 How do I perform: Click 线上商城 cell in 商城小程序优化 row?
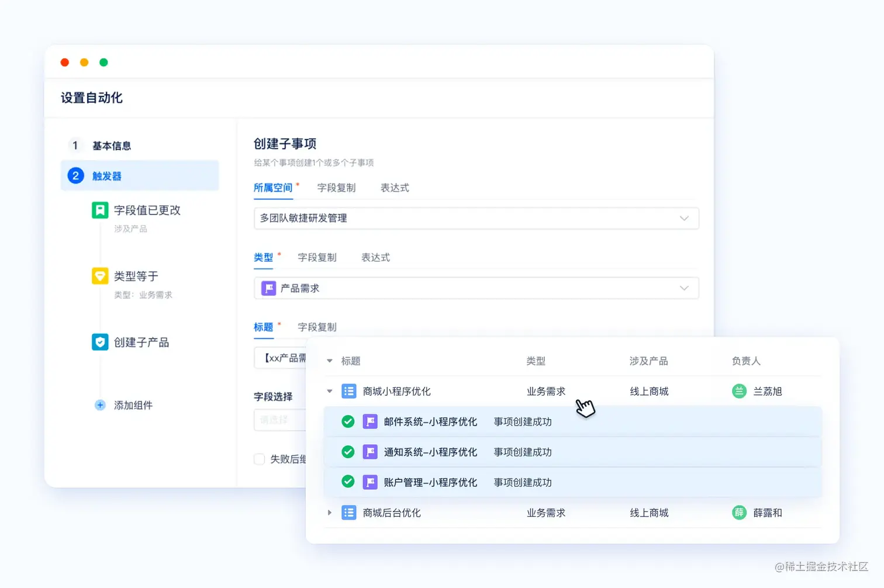coord(649,391)
